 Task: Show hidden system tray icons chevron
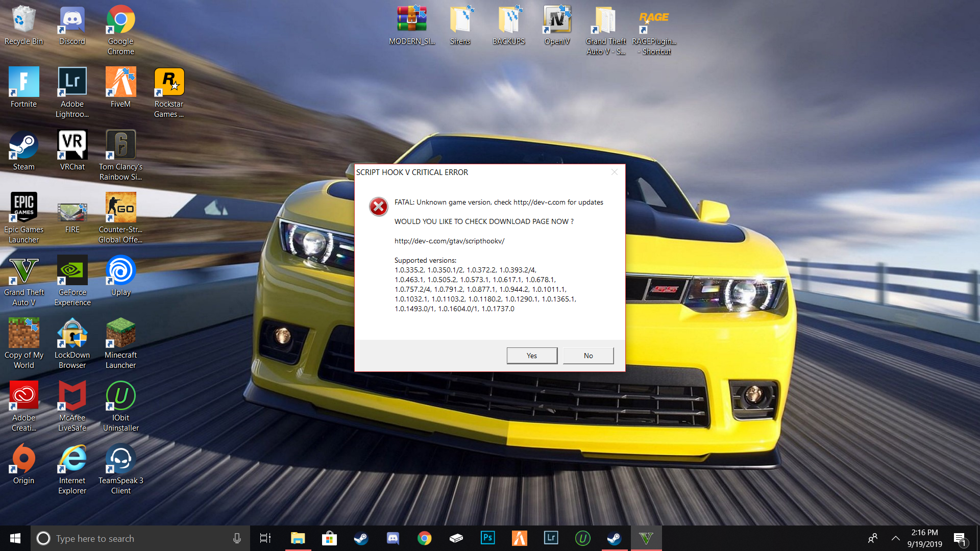click(895, 538)
